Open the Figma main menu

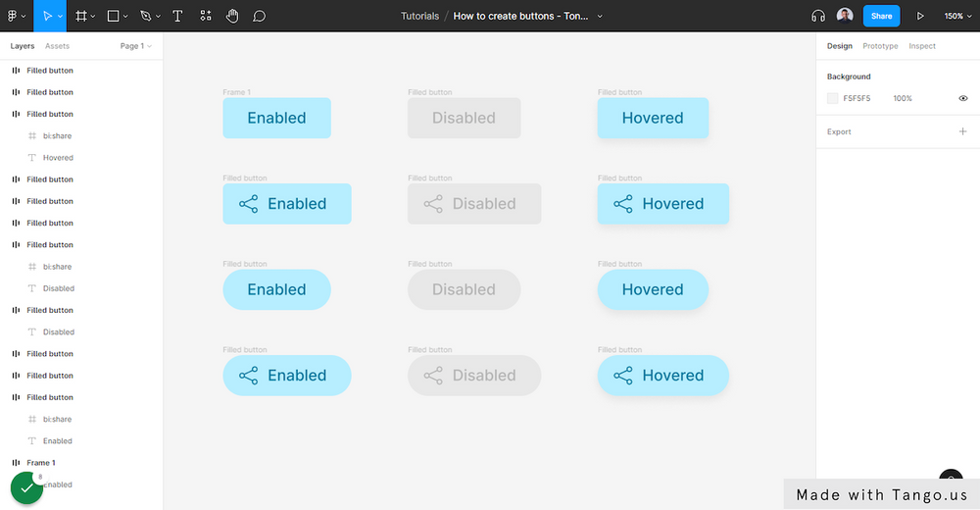click(12, 17)
